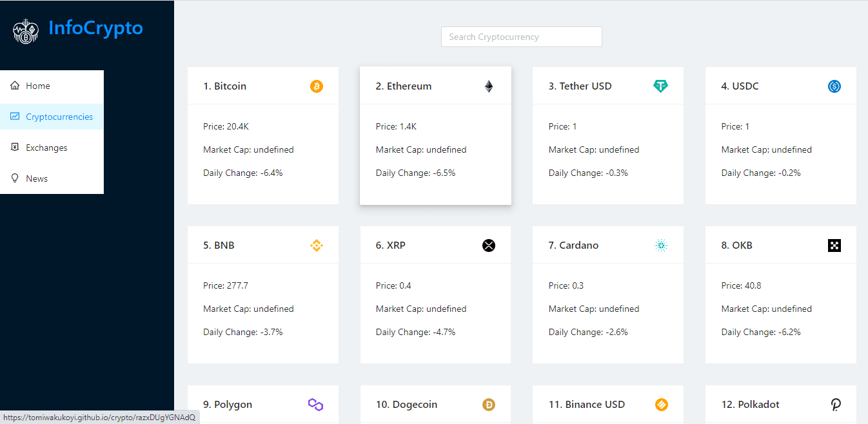Viewport: 868px width, 424px height.
Task: Click the XRP logo icon
Action: [489, 246]
